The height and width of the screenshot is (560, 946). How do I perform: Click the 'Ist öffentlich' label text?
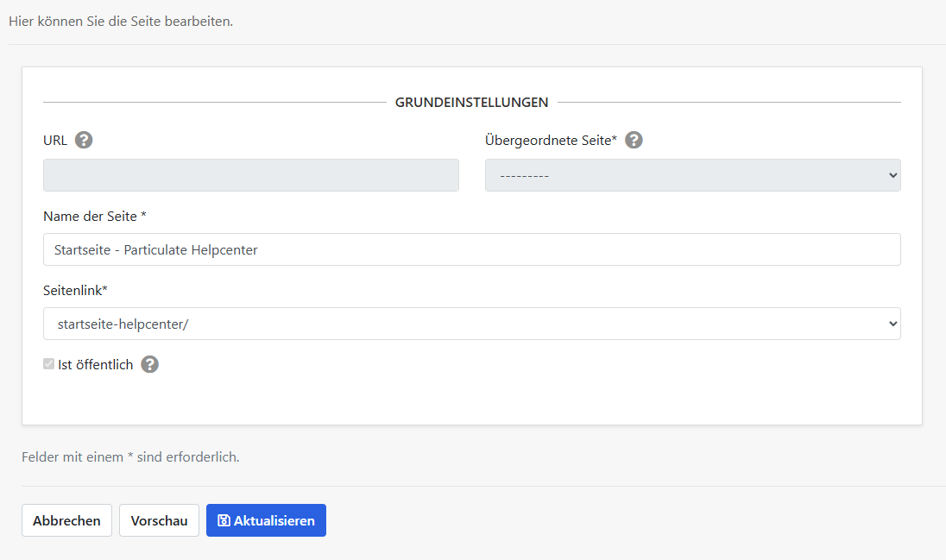[95, 364]
